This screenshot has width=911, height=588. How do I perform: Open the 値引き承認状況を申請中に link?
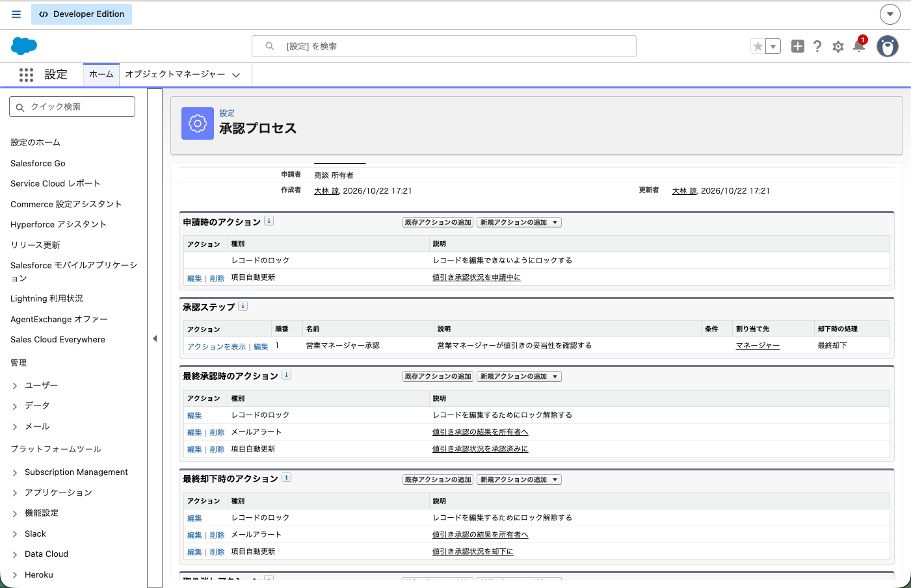[x=477, y=277]
